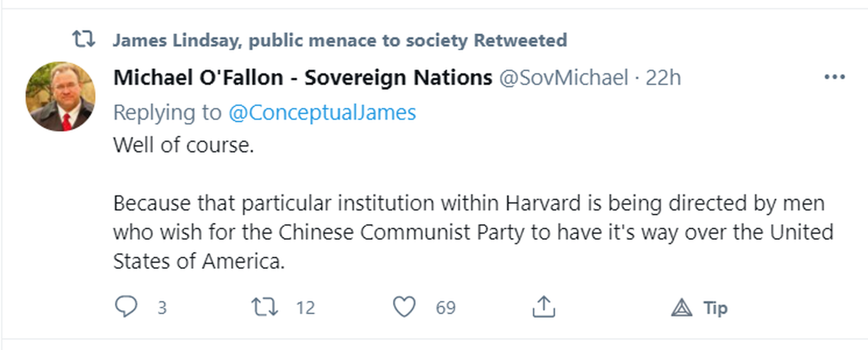Open the tweet via the 22h timestamp
Image resolution: width=868 pixels, height=350 pixels.
(x=663, y=77)
